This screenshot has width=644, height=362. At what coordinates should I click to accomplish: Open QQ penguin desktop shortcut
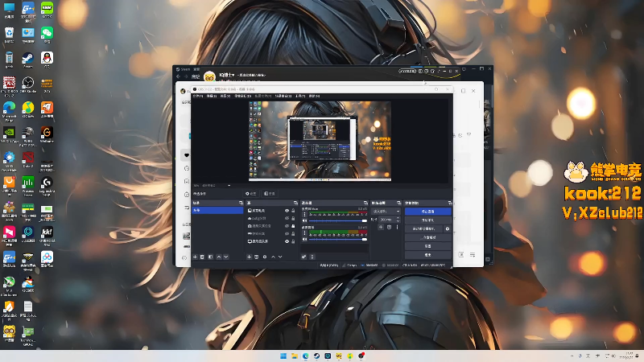[47, 58]
